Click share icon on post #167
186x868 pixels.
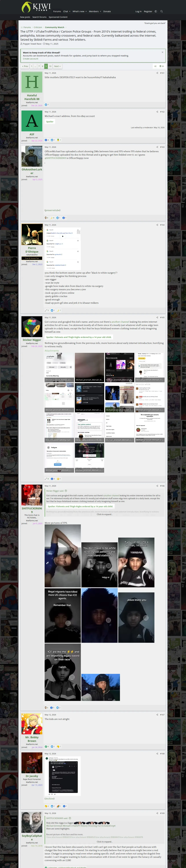157,715
